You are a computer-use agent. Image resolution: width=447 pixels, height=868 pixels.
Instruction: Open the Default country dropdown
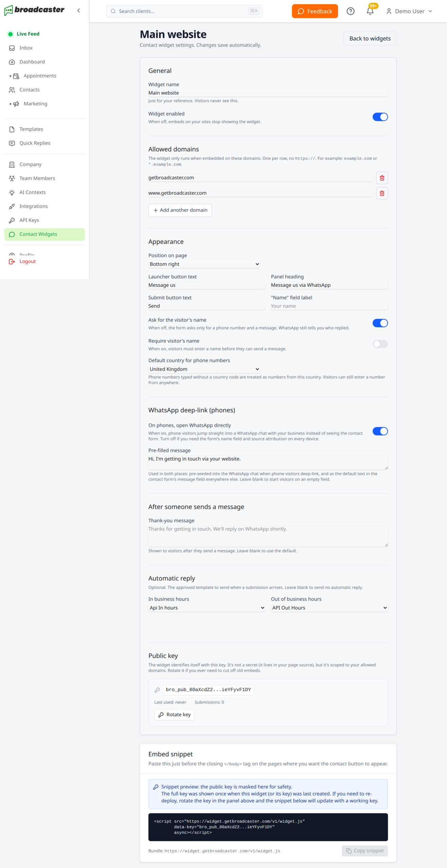tap(204, 369)
